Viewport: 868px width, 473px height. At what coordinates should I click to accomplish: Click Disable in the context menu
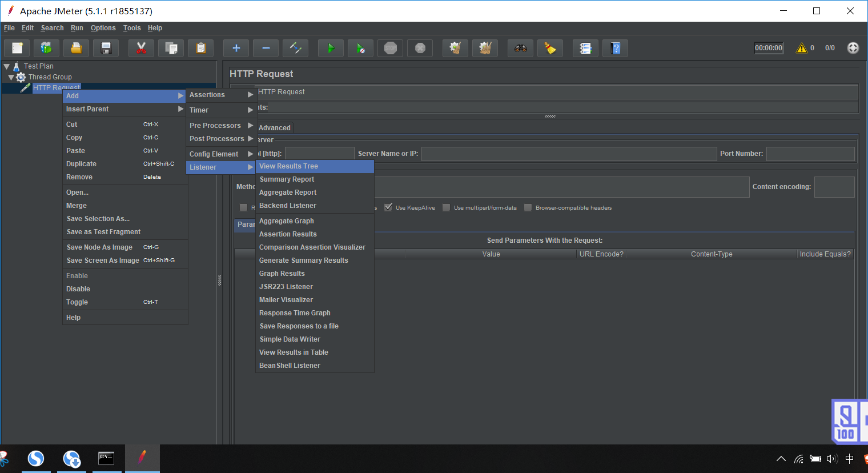pos(125,289)
